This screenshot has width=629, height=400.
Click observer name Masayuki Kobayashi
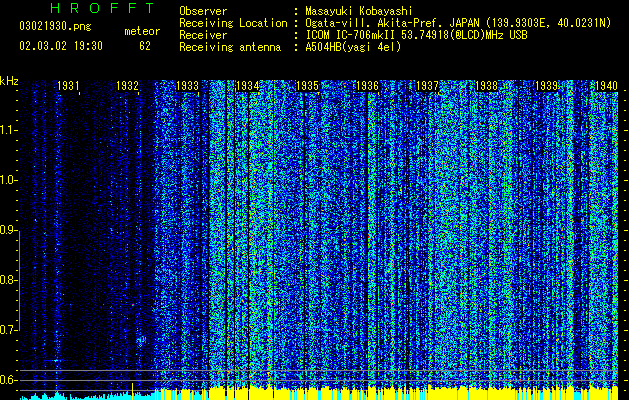pyautogui.click(x=359, y=11)
